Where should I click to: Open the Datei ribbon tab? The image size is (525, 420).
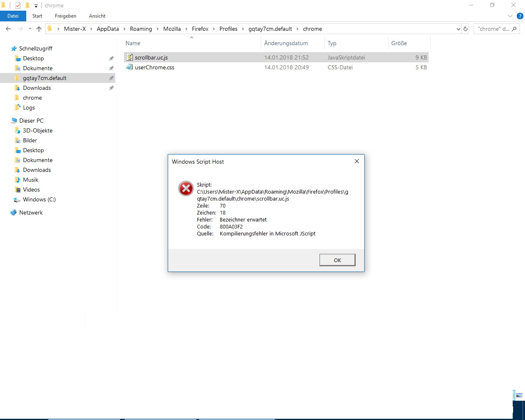point(13,16)
